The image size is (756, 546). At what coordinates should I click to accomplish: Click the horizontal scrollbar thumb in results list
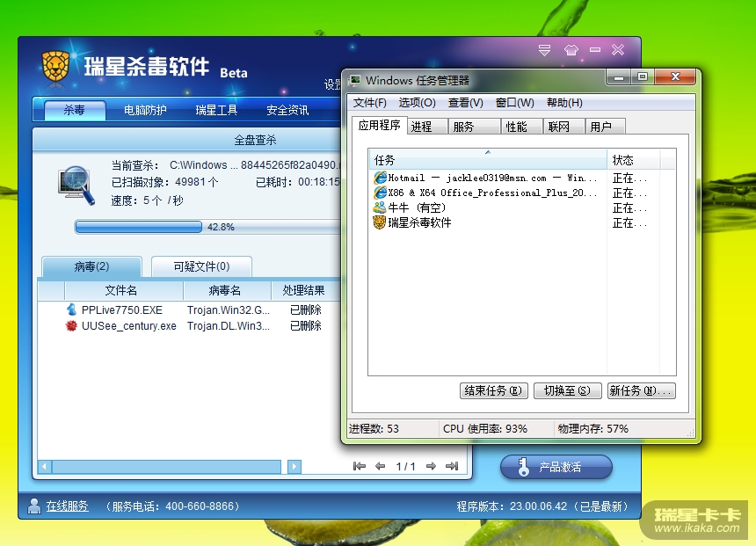[x=167, y=466]
